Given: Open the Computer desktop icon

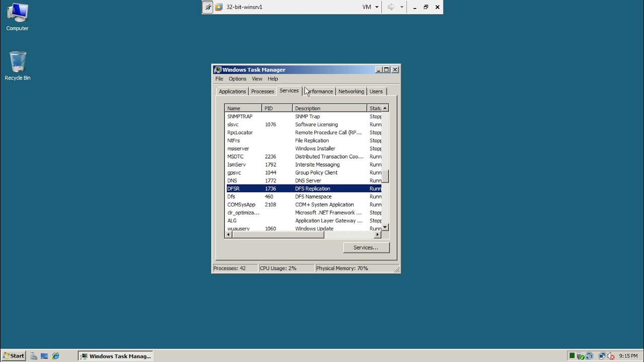Looking at the screenshot, I should [x=17, y=17].
